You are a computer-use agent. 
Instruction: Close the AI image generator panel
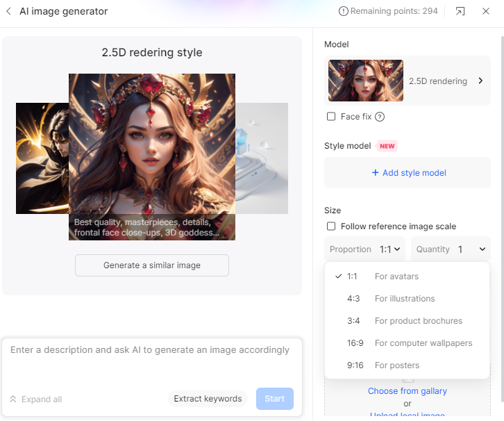point(486,11)
